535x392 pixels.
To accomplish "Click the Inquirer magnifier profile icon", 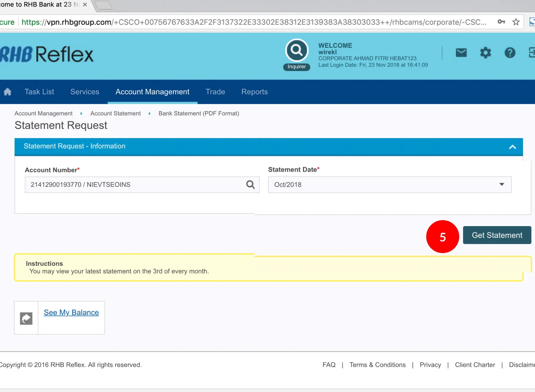I will pyautogui.click(x=296, y=50).
